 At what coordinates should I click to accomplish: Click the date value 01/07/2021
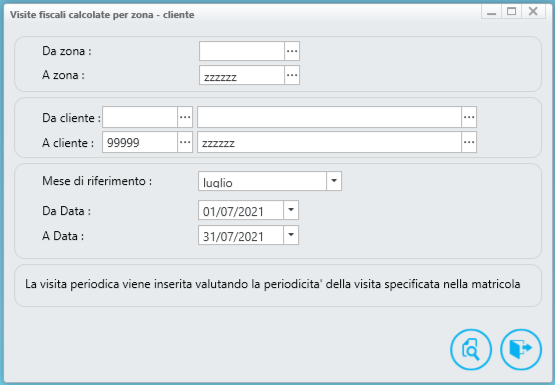pos(233,212)
